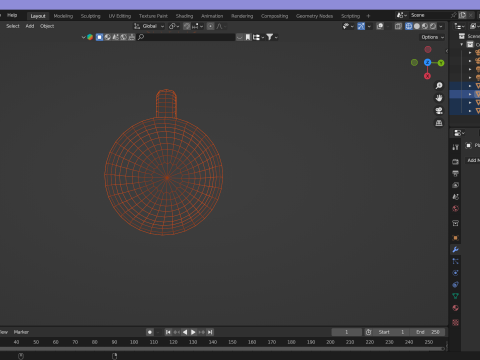Screen dimensions: 480x360
Task: Toggle viewport gizmos display
Action: [x=361, y=26]
